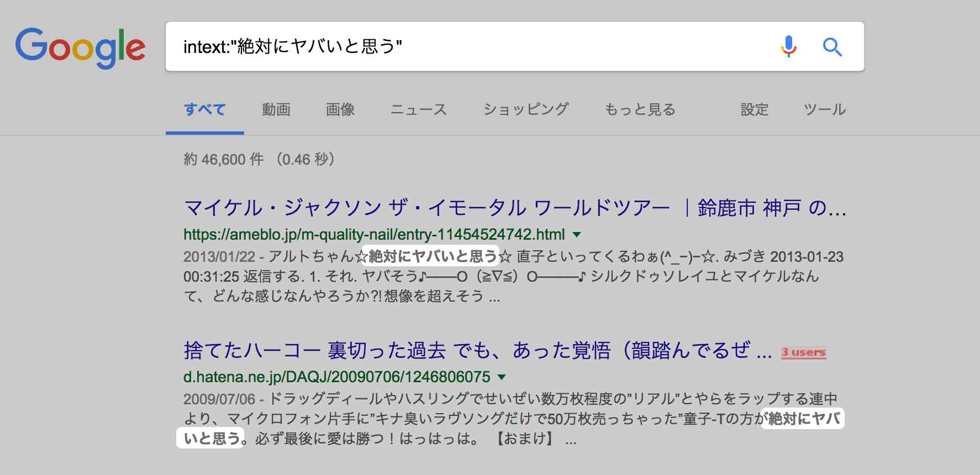Expand the ameblo.jp URL dropdown arrow
The image size is (980, 475).
click(x=577, y=235)
